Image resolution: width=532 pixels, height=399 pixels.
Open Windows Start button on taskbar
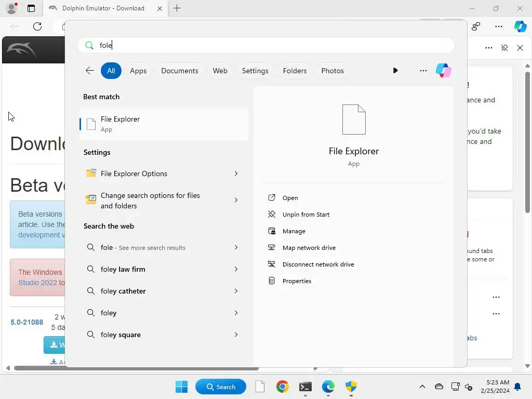tap(181, 387)
